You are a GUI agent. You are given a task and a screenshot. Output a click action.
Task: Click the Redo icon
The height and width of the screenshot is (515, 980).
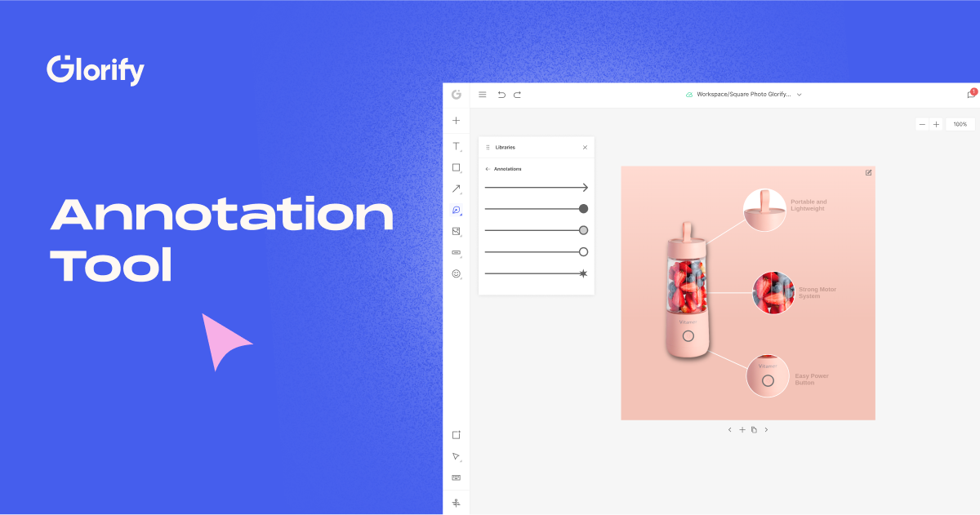point(517,94)
